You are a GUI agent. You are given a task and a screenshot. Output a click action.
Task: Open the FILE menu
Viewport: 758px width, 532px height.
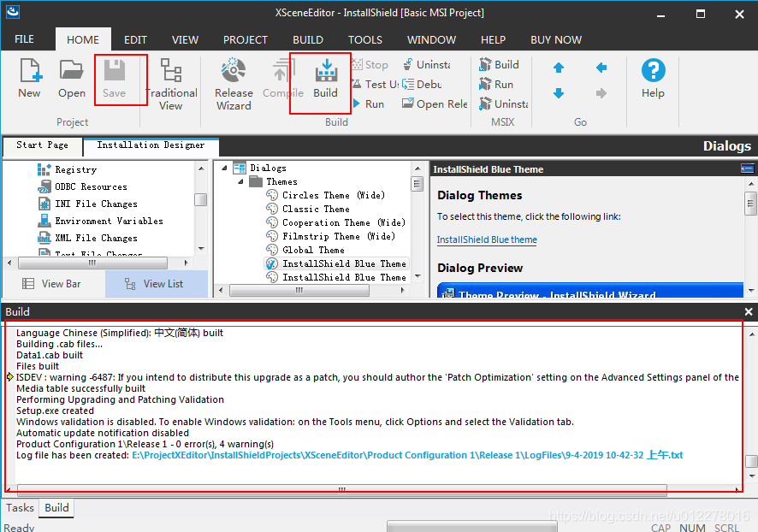[24, 39]
